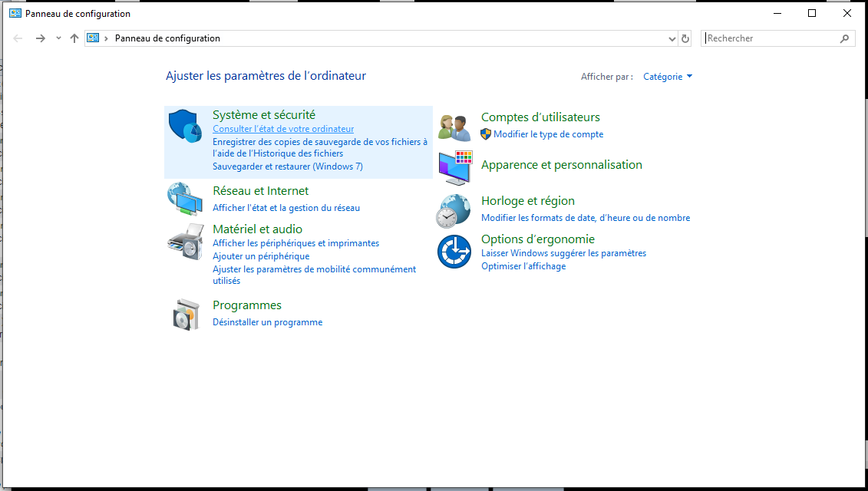
Task: Open the recent locations chevron
Action: pyautogui.click(x=58, y=38)
